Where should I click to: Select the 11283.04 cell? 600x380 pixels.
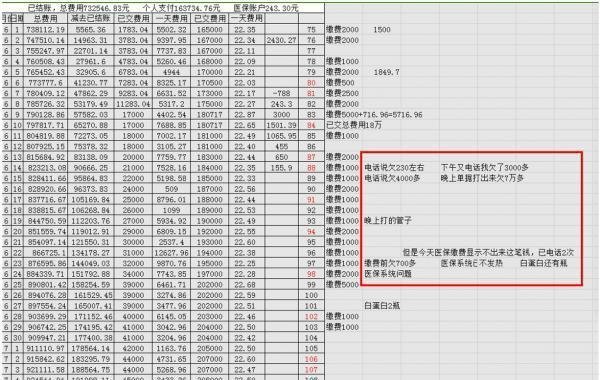coord(133,104)
